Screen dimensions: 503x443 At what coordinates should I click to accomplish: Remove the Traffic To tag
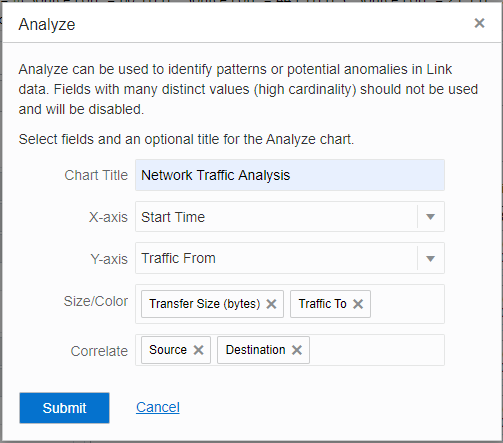358,304
